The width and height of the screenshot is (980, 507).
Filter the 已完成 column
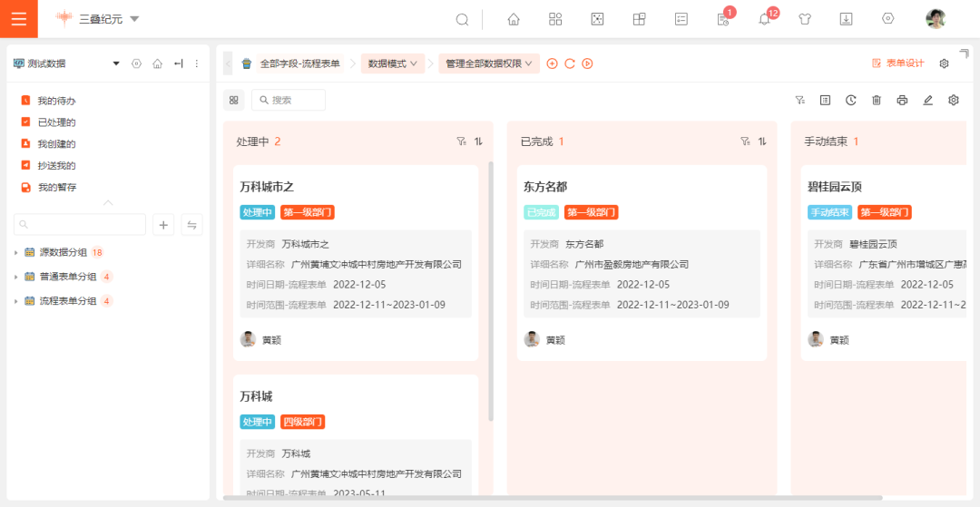click(x=745, y=141)
